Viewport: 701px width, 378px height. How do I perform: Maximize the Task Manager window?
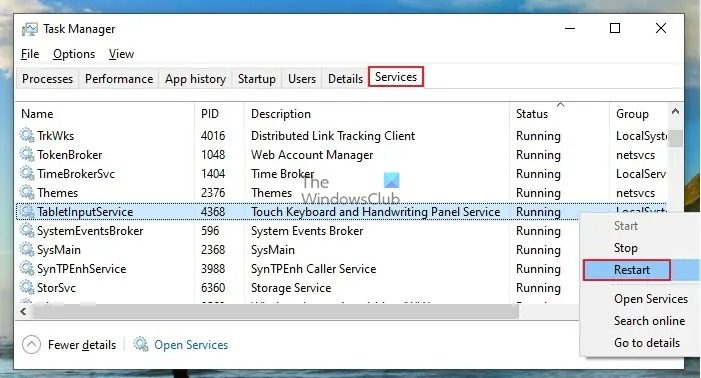tap(615, 28)
